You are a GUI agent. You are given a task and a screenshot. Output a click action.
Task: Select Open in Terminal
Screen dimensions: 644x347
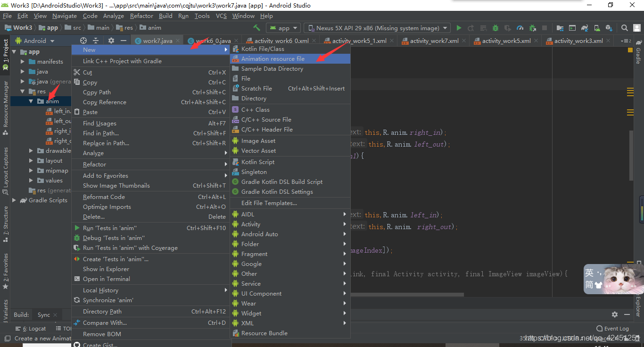click(x=150, y=279)
